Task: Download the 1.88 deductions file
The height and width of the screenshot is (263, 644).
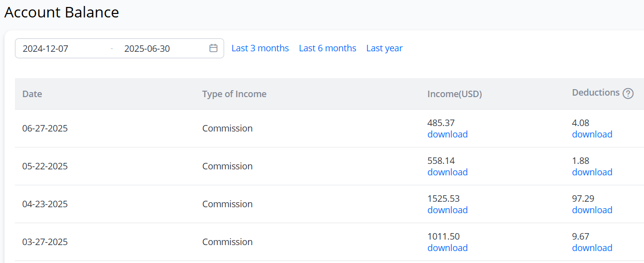Action: [592, 172]
